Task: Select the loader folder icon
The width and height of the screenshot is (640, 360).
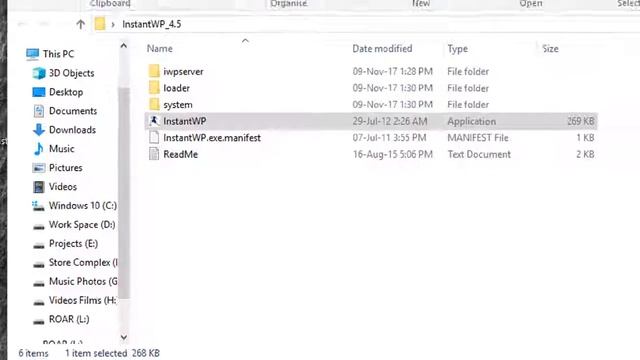Action: (154, 87)
